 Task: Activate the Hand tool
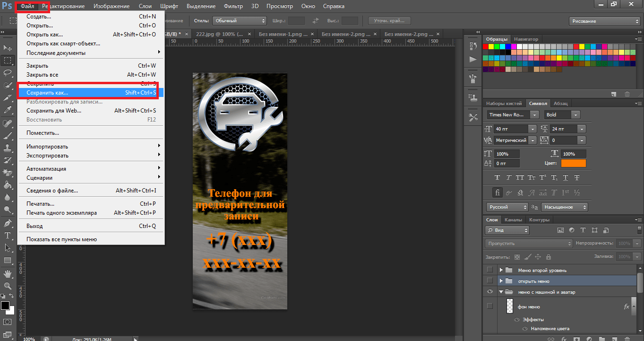coord(8,273)
